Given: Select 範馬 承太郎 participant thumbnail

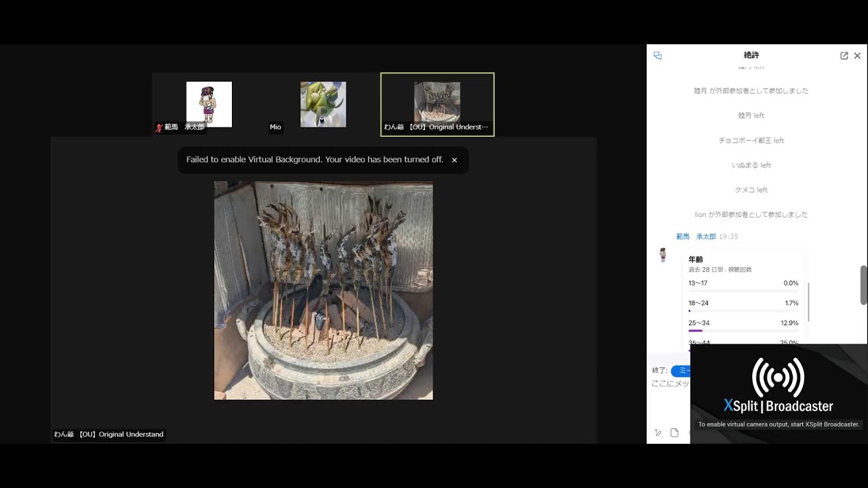Looking at the screenshot, I should (x=209, y=104).
